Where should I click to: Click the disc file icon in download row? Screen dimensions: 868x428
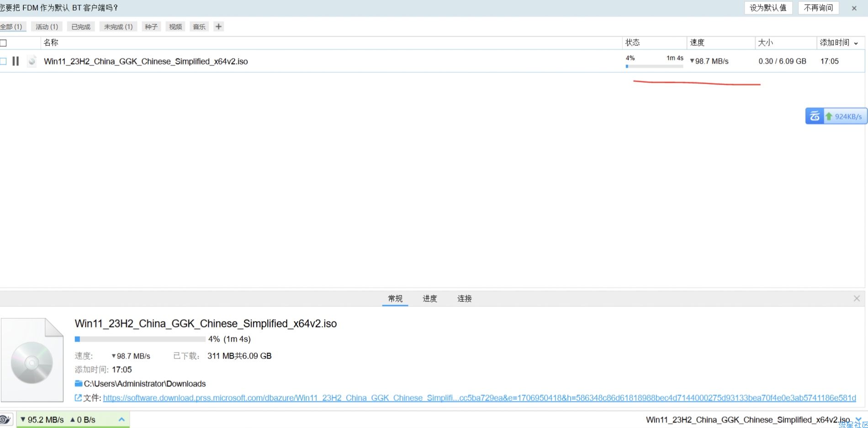pos(32,61)
